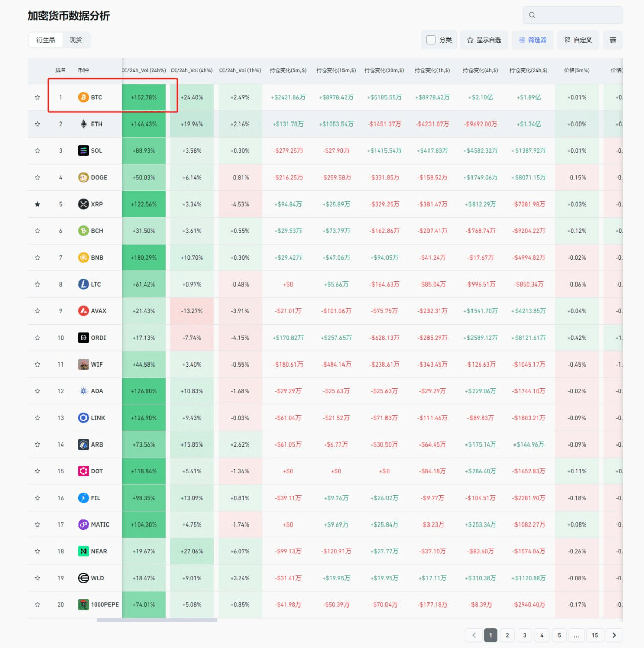Expand more pages via ellipsis

pyautogui.click(x=576, y=635)
